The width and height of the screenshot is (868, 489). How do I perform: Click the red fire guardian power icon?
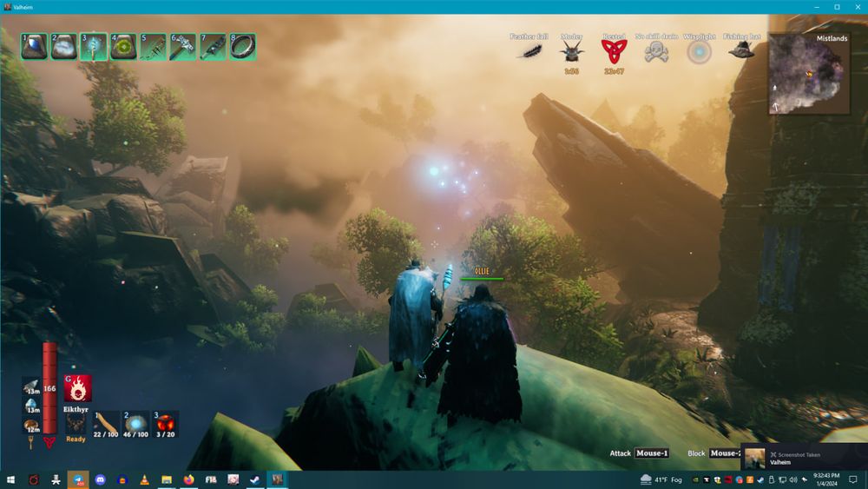click(x=77, y=388)
